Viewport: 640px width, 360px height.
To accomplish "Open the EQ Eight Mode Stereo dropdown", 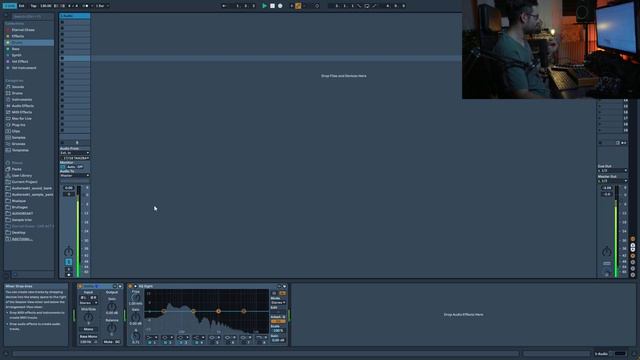I will pyautogui.click(x=278, y=303).
